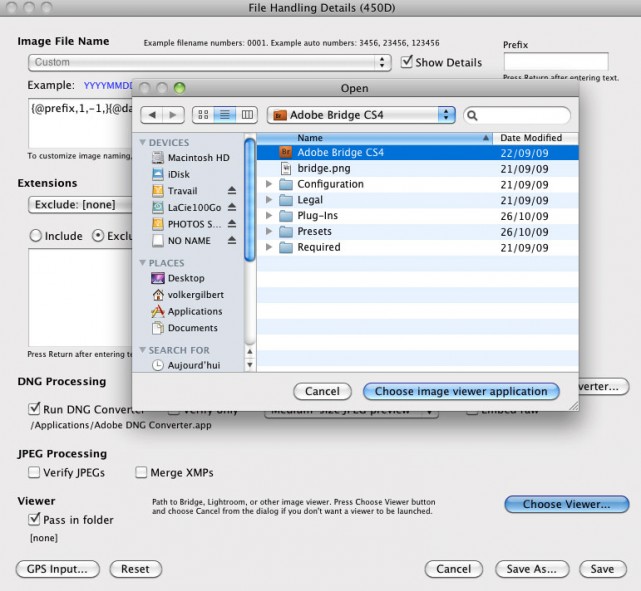Click the sidebar scrollbar thumb
The width and height of the screenshot is (641, 591).
(x=250, y=200)
